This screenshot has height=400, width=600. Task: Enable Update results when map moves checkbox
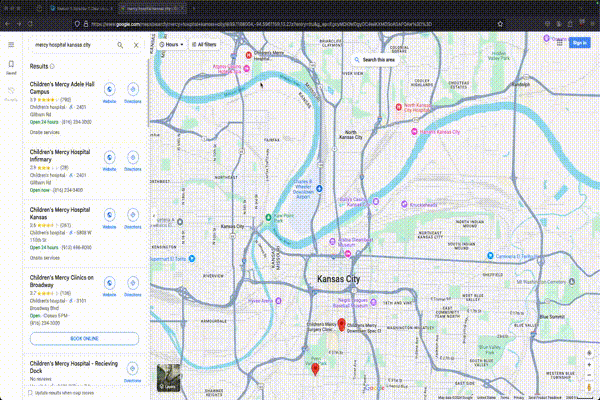(x=31, y=393)
